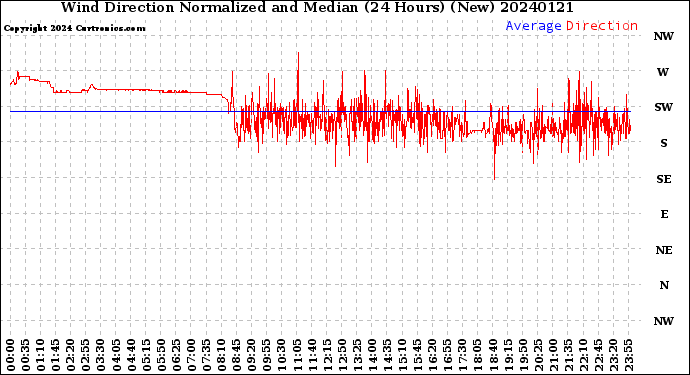Screen dimensions: 690x375
Task: Click the 'Average' legend label
Action: [533, 26]
